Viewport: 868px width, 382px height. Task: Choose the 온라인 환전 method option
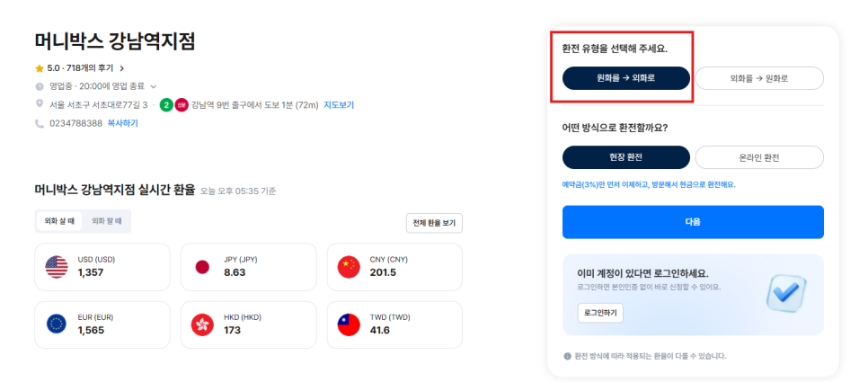759,157
